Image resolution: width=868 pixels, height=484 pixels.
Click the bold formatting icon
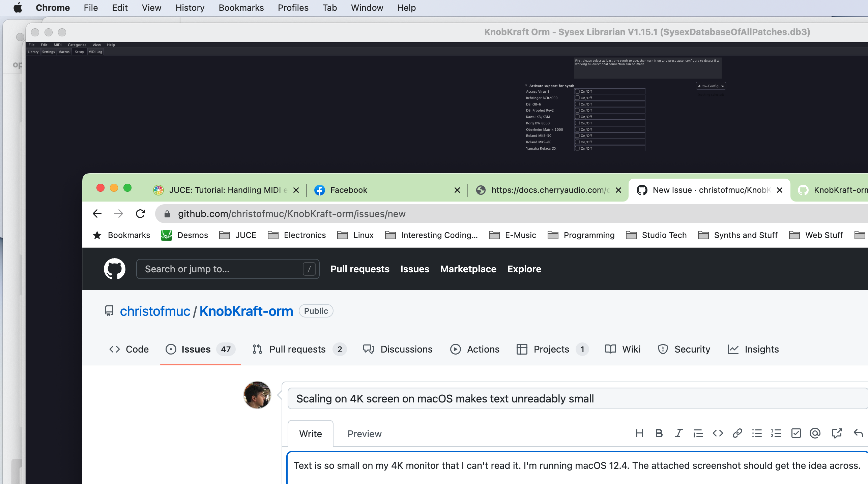[x=659, y=433]
